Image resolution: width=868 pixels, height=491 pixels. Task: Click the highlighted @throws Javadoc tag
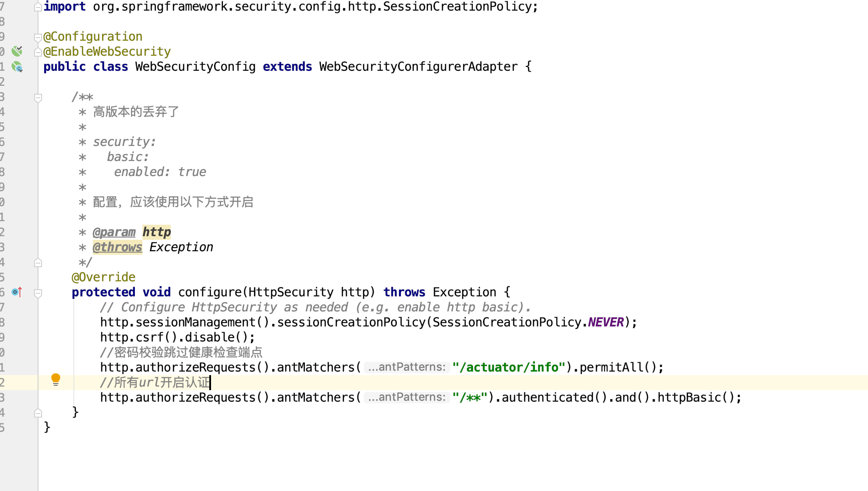pos(117,247)
